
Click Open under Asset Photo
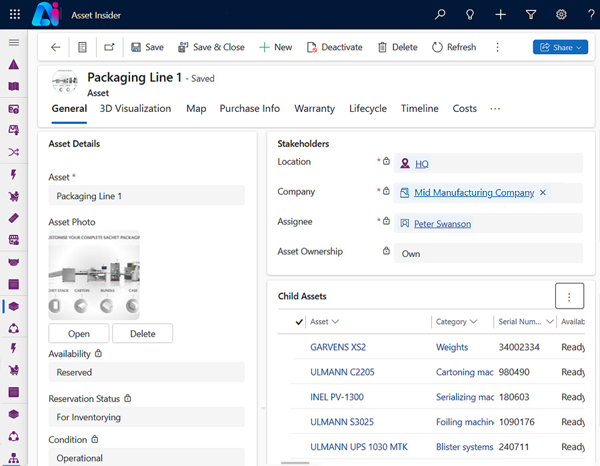[79, 333]
